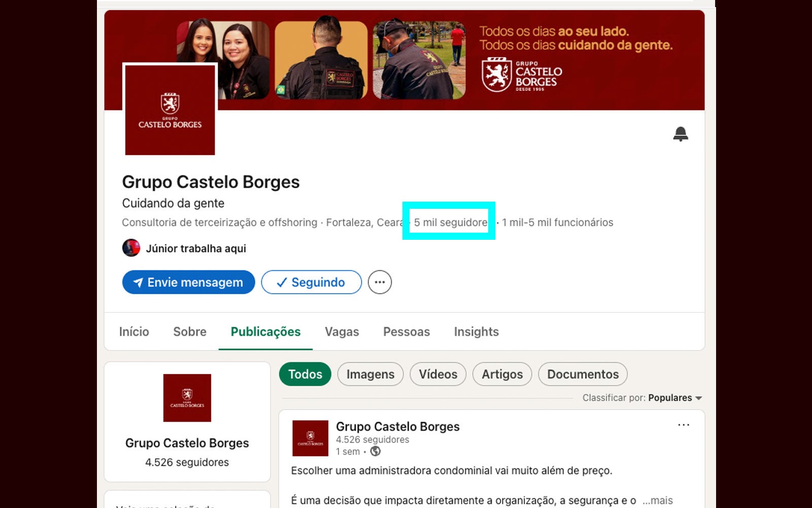Filter posts by Documentos
This screenshot has width=812, height=508.
[x=583, y=374]
